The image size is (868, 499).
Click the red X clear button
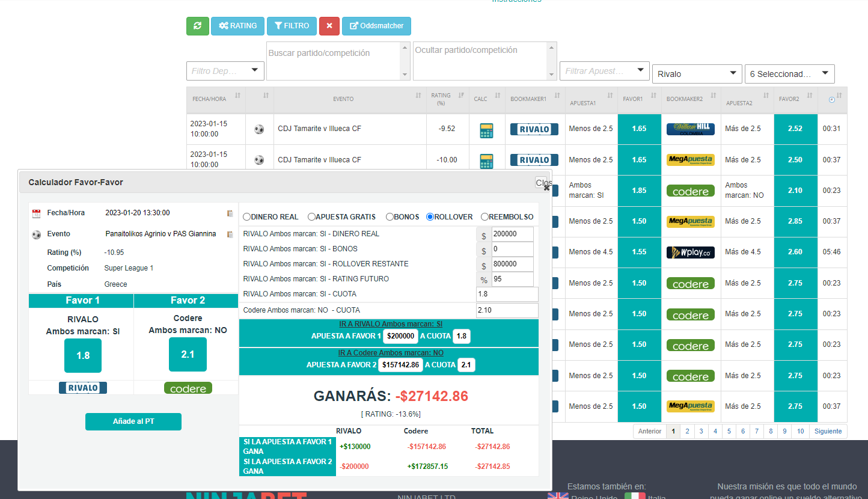click(329, 26)
